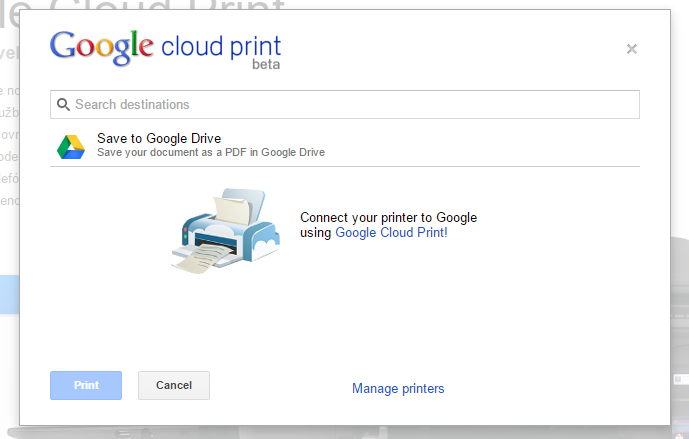Image resolution: width=689 pixels, height=439 pixels.
Task: Click the dimmed blue button behind the dialog
Action: click(9, 295)
